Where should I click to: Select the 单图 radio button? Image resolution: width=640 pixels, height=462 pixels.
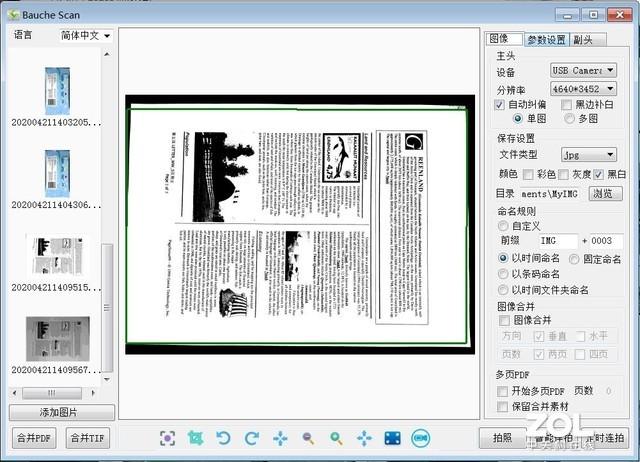click(x=518, y=119)
